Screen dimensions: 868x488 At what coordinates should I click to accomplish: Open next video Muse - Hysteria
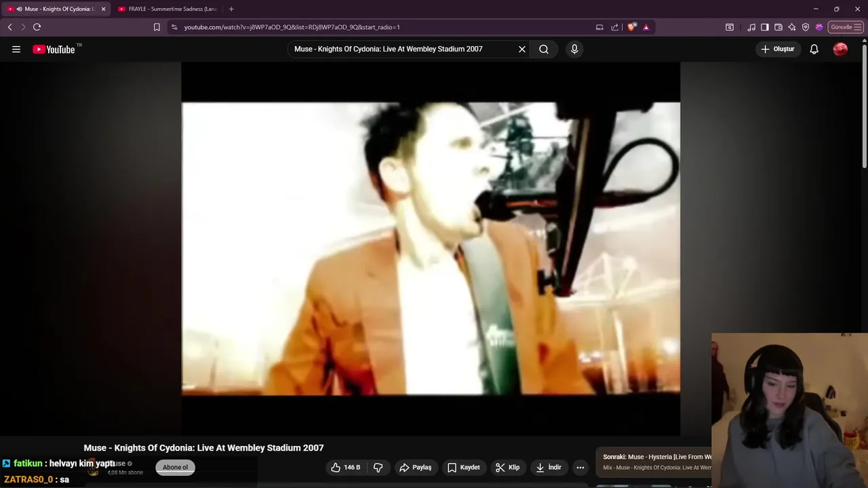pyautogui.click(x=657, y=457)
